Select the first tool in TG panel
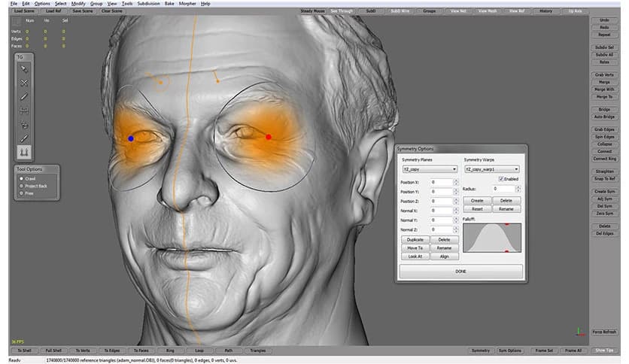Image resolution: width=629 pixels, height=364 pixels. 24,68
